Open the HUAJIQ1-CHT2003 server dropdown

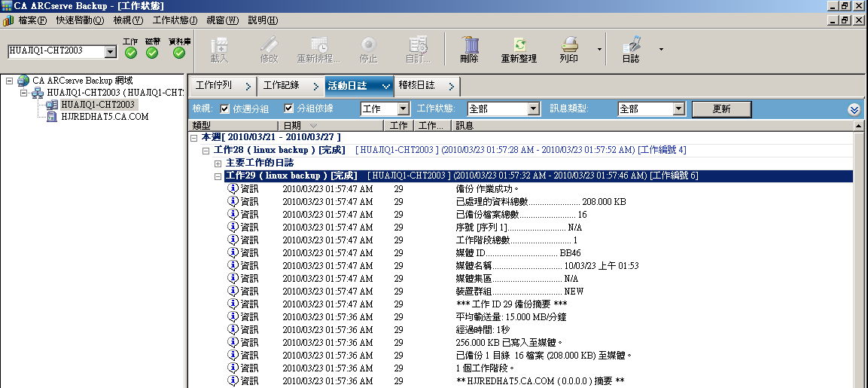pyautogui.click(x=111, y=52)
